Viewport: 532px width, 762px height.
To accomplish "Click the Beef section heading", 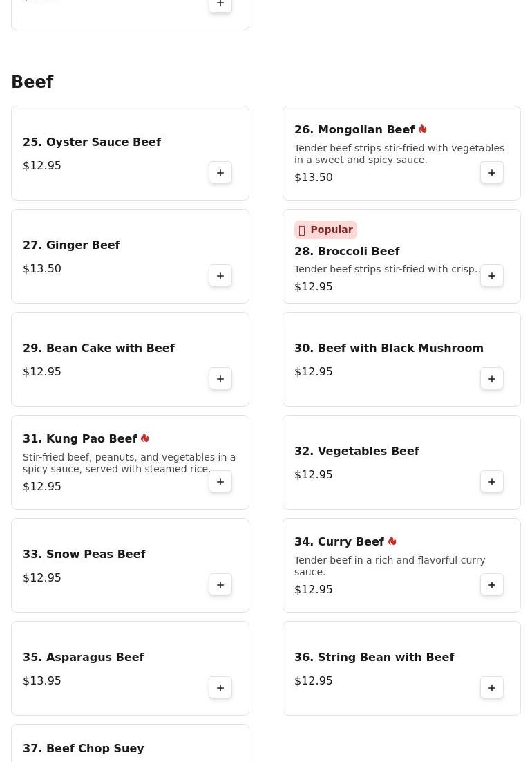I will point(32,82).
